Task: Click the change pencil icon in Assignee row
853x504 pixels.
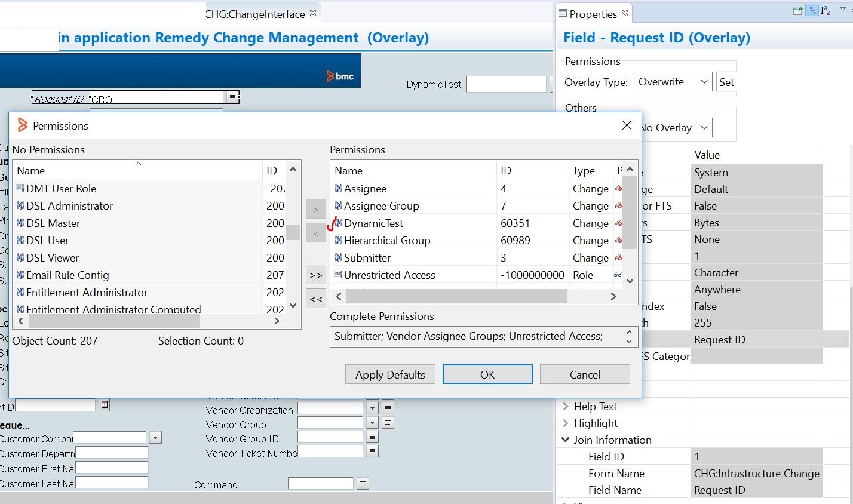Action: (618, 188)
